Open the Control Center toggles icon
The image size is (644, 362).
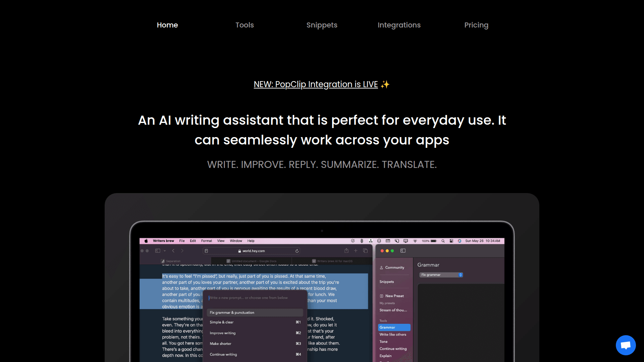tap(451, 241)
